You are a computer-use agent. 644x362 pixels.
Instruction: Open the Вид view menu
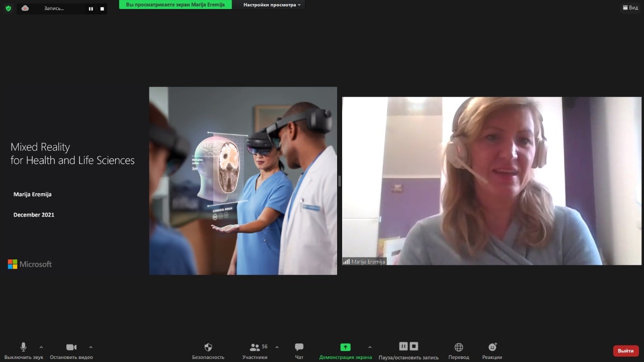click(630, 8)
